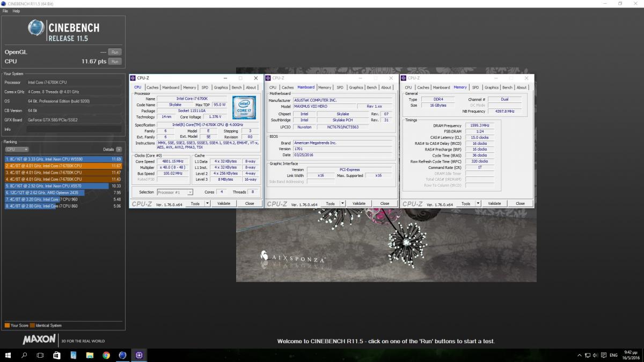The height and width of the screenshot is (362, 644).
Task: Open Task View on the taskbar
Action: (x=40, y=355)
